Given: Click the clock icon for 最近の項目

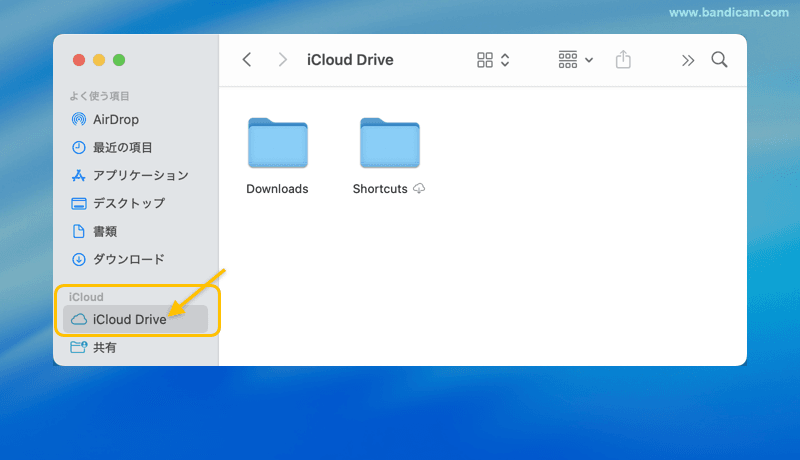Looking at the screenshot, I should [x=79, y=147].
